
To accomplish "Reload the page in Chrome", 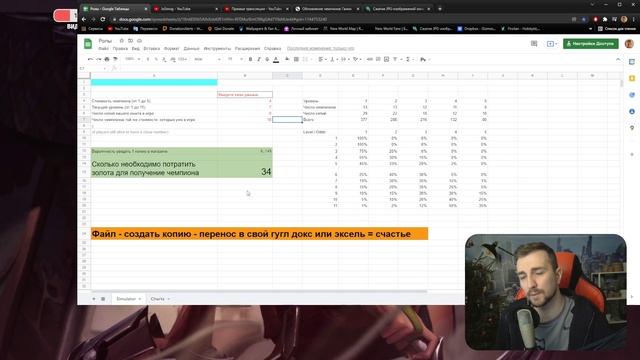I will 103,19.
